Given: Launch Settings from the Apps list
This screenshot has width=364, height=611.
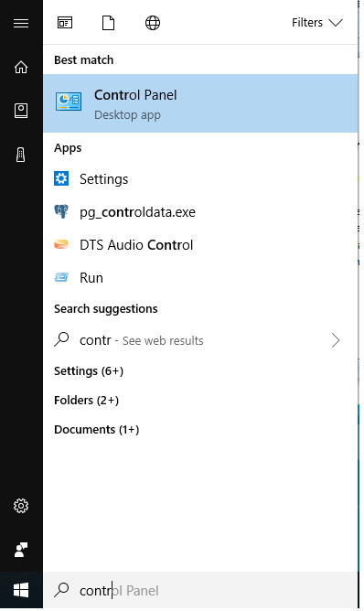Looking at the screenshot, I should point(201,179).
